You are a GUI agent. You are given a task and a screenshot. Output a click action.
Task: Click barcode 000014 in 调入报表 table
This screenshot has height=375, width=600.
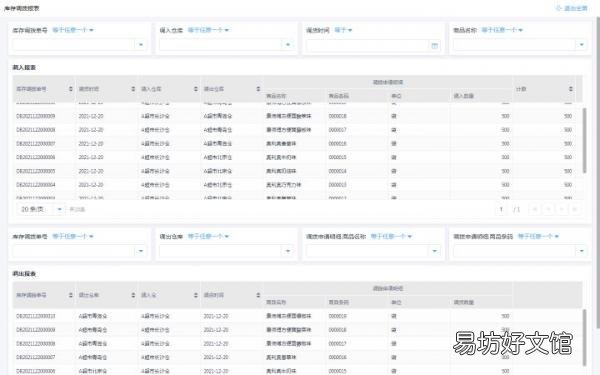point(338,171)
